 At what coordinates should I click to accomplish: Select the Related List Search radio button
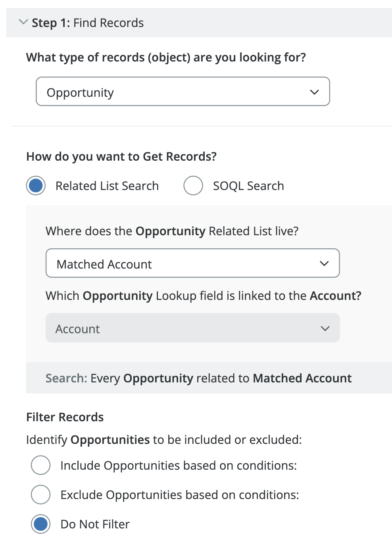click(36, 186)
